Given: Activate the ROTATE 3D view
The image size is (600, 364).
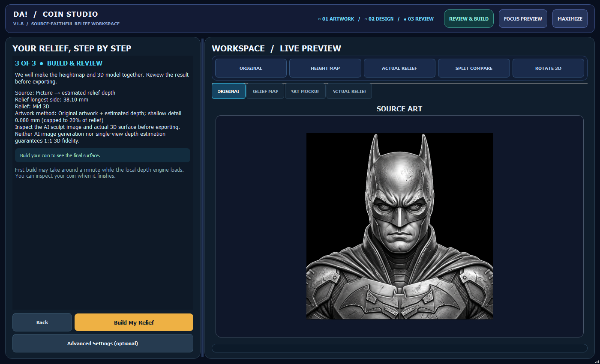Looking at the screenshot, I should tap(548, 68).
